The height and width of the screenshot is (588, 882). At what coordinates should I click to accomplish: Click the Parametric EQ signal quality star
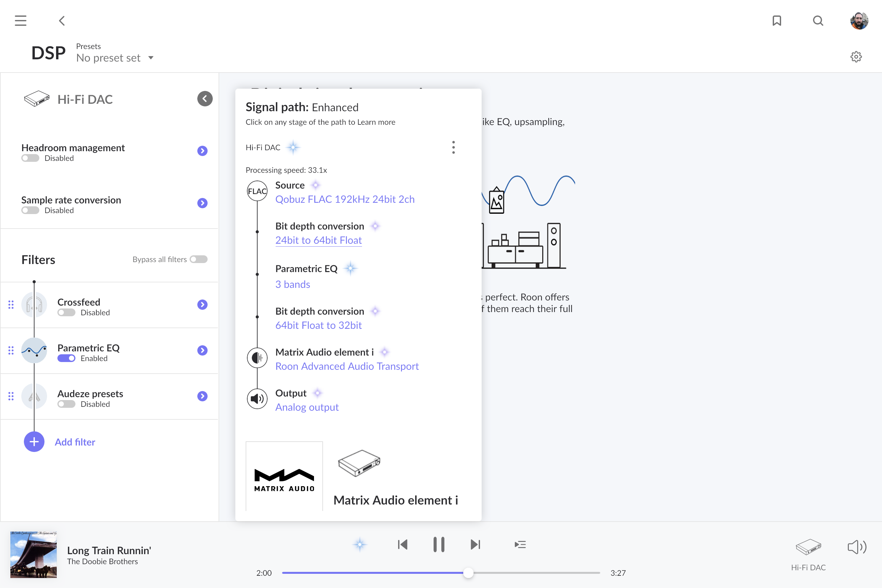350,269
